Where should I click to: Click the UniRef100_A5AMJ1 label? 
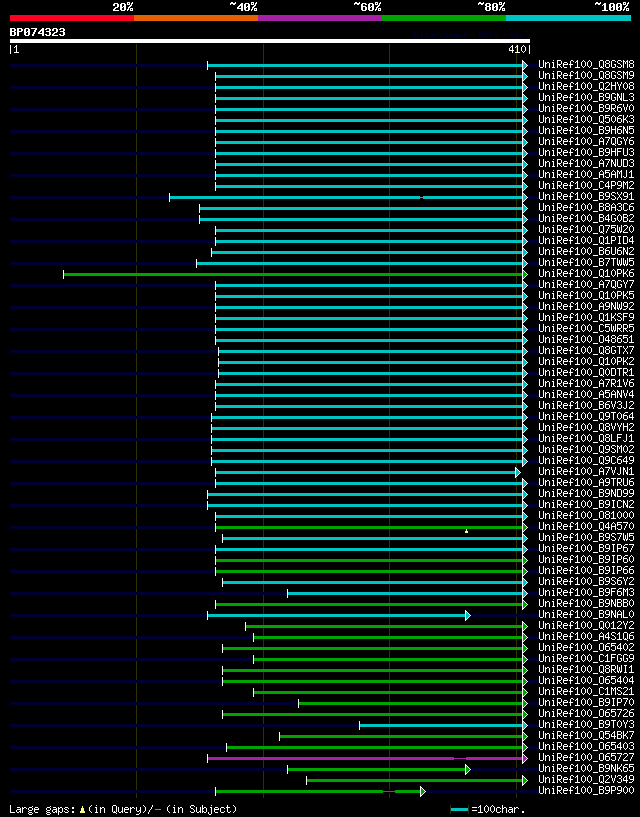click(x=586, y=175)
